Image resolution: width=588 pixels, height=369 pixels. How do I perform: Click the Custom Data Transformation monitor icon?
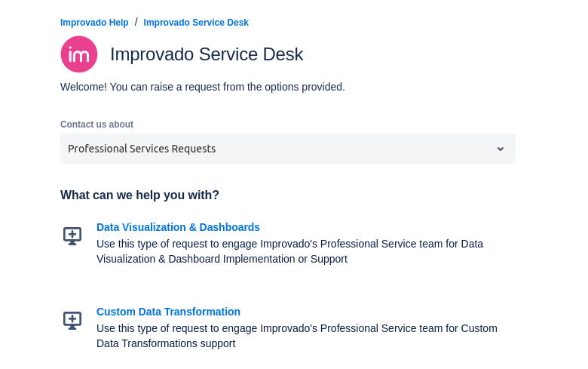pyautogui.click(x=72, y=320)
